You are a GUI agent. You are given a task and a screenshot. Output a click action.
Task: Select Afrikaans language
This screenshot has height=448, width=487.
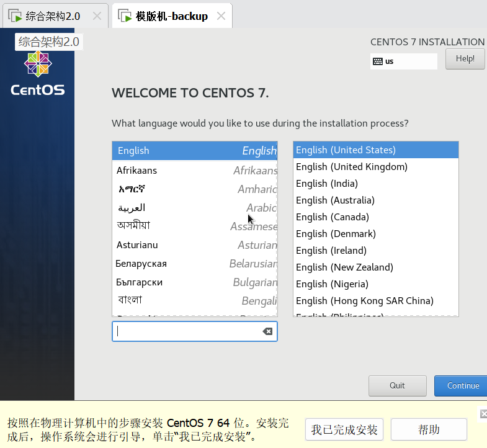[x=195, y=170]
